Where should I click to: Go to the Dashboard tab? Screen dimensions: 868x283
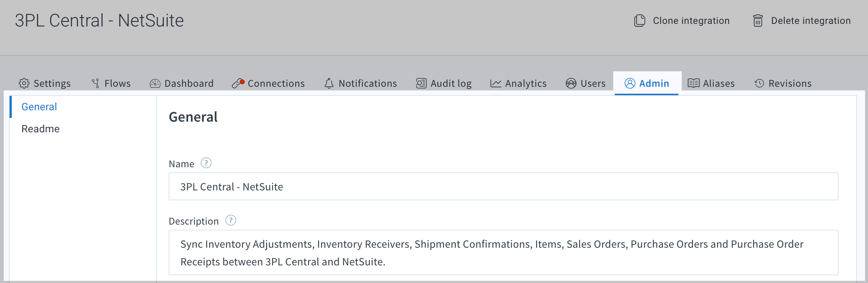pos(181,83)
